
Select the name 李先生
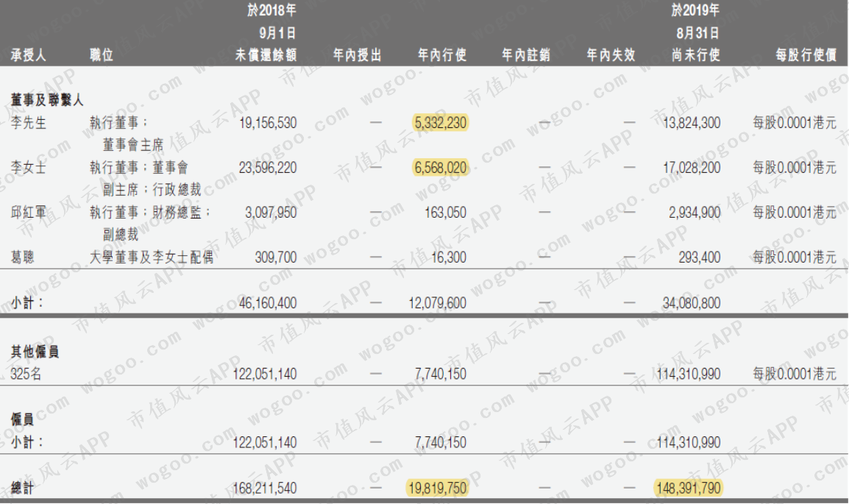(x=28, y=123)
